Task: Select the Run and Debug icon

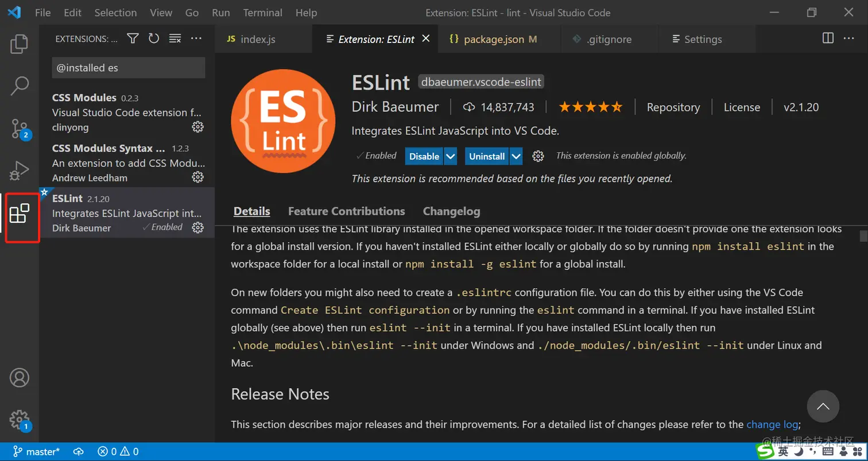Action: (x=19, y=170)
